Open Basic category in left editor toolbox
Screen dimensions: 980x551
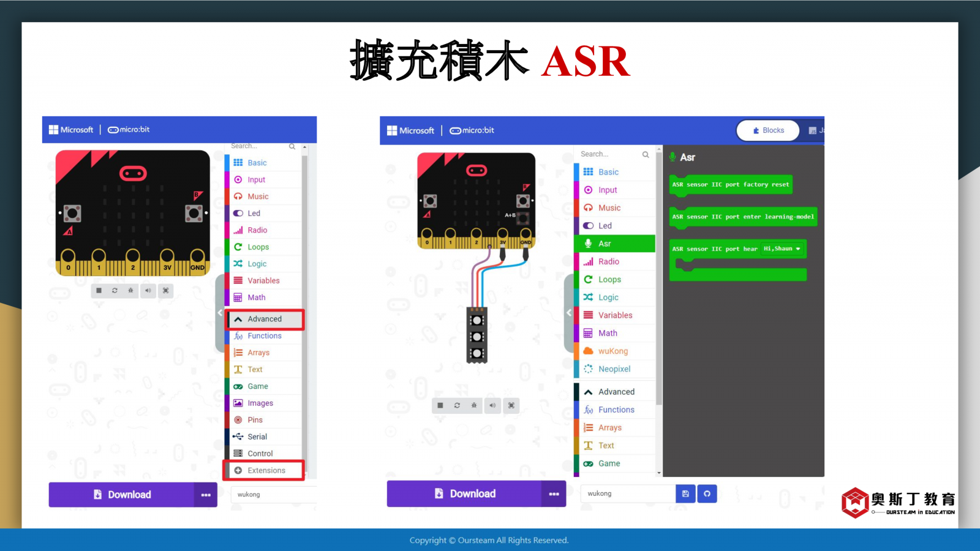[x=263, y=163]
